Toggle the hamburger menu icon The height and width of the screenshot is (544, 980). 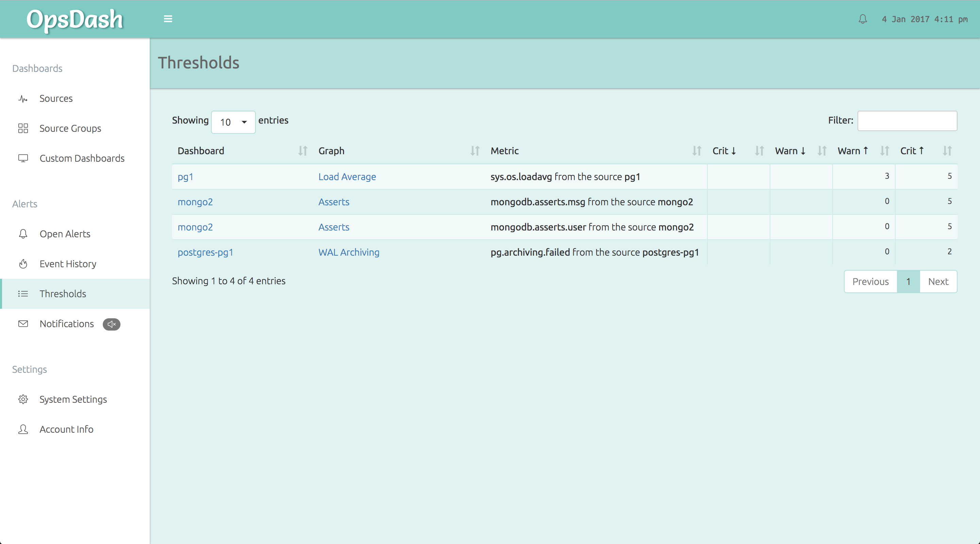tap(168, 19)
